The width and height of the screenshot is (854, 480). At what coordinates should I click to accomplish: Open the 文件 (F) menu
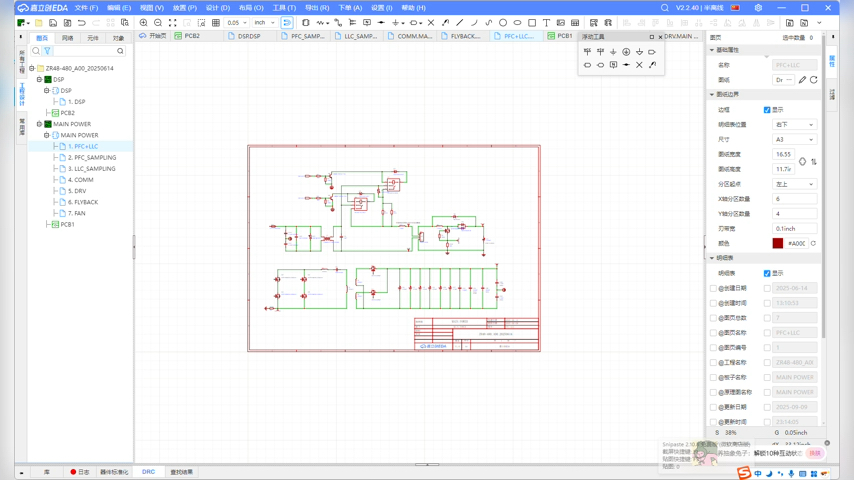pos(86,8)
